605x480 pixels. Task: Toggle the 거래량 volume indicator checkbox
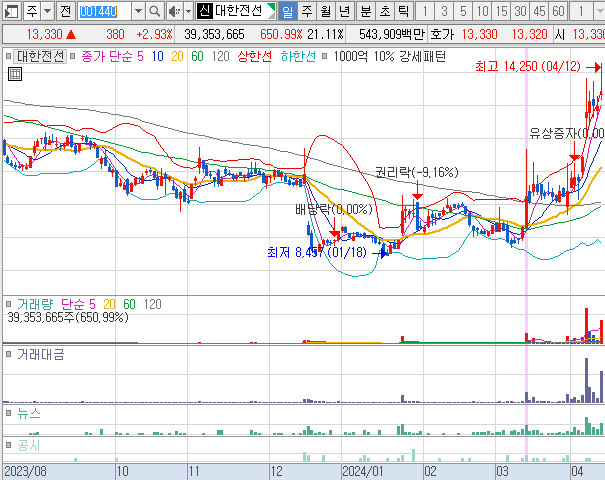pos(8,304)
